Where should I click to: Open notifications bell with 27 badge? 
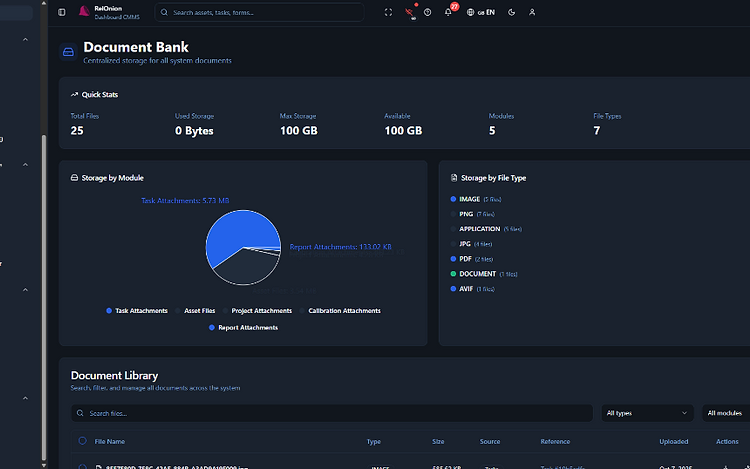[x=448, y=12]
